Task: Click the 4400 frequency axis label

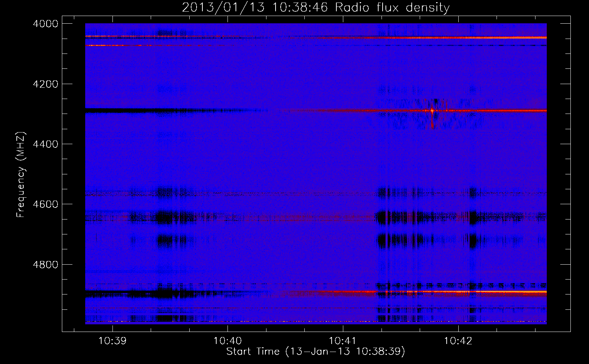Action: [46, 144]
